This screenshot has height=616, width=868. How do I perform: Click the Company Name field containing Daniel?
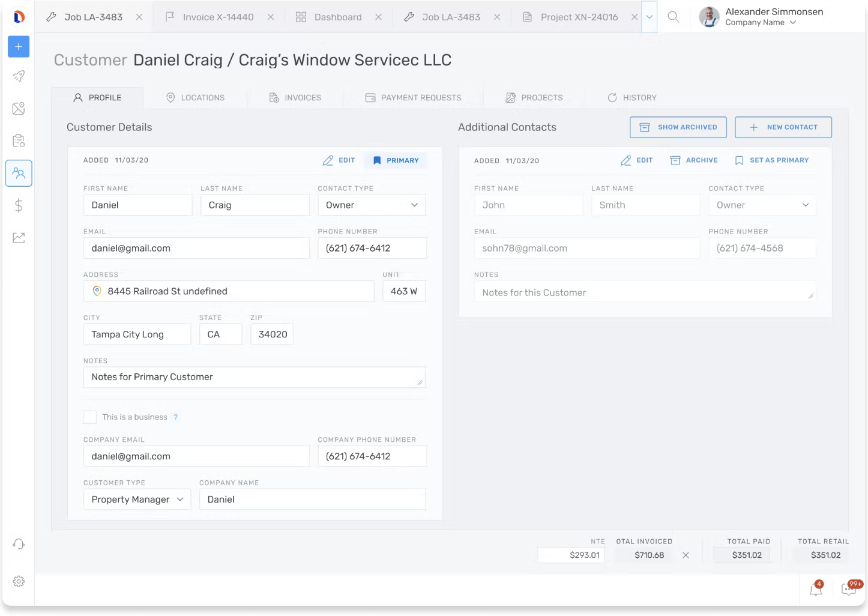(312, 500)
